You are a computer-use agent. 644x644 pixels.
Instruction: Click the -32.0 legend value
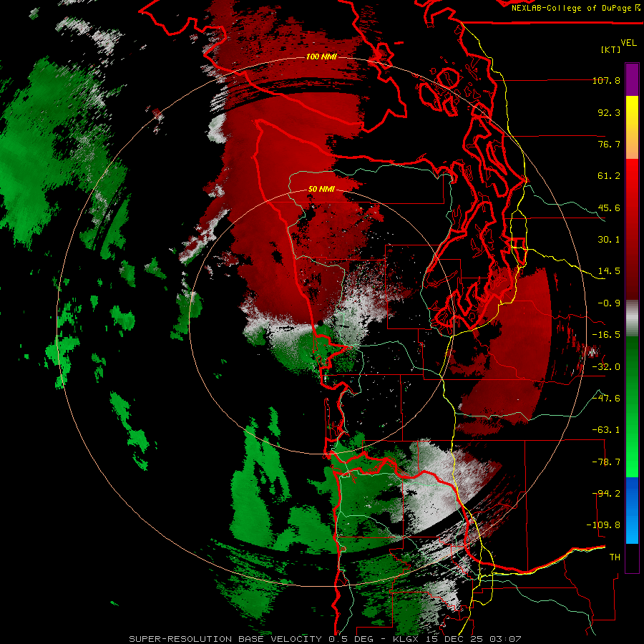[x=606, y=367]
